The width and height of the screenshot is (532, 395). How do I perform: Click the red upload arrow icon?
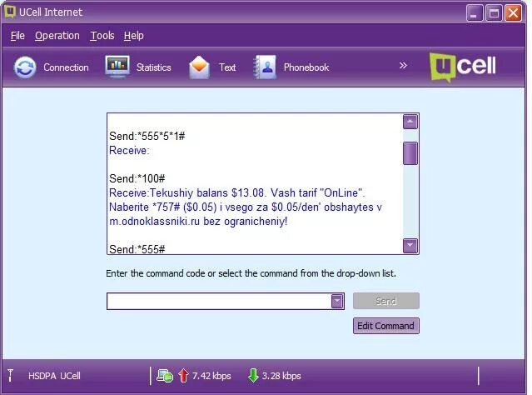click(183, 376)
